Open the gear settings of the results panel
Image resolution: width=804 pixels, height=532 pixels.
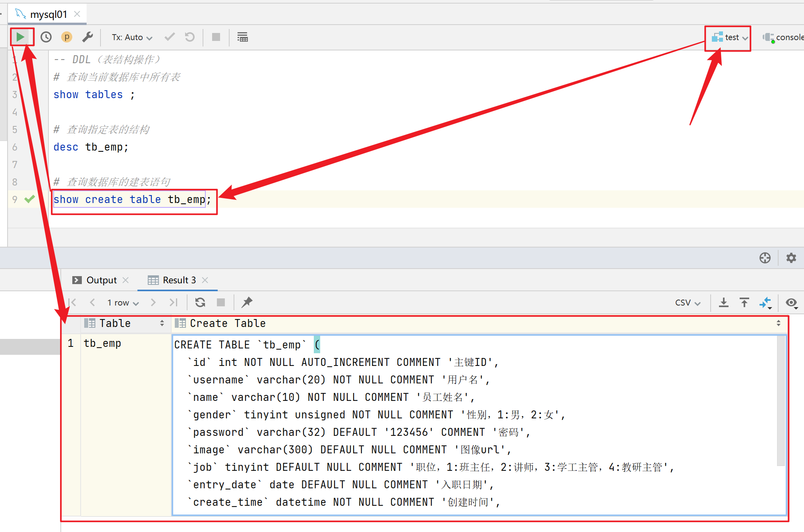point(791,258)
